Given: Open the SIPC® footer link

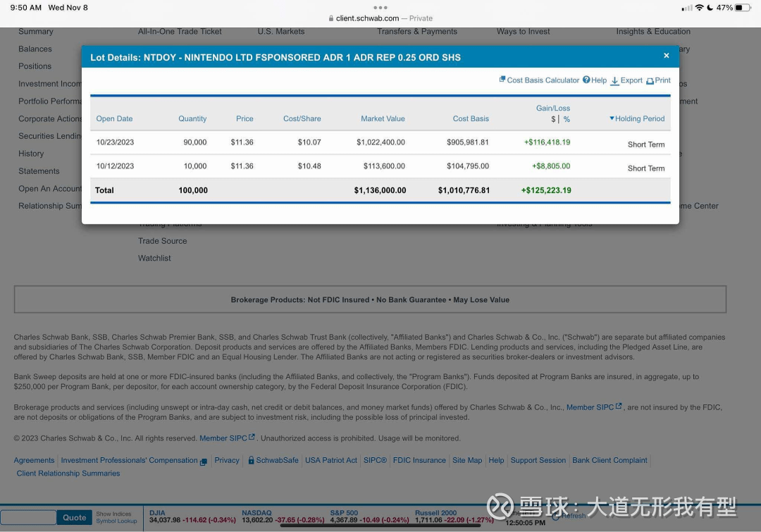Looking at the screenshot, I should (x=375, y=460).
